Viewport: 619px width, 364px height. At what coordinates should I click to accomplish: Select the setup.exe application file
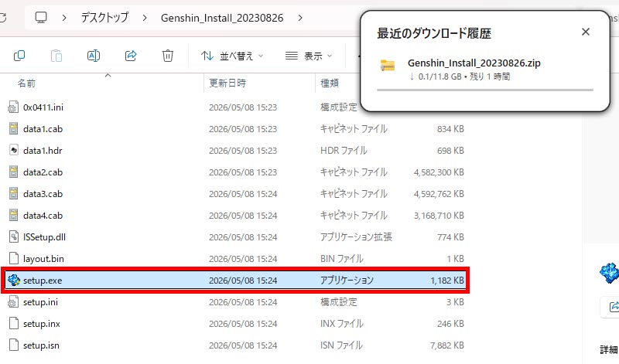pos(235,281)
